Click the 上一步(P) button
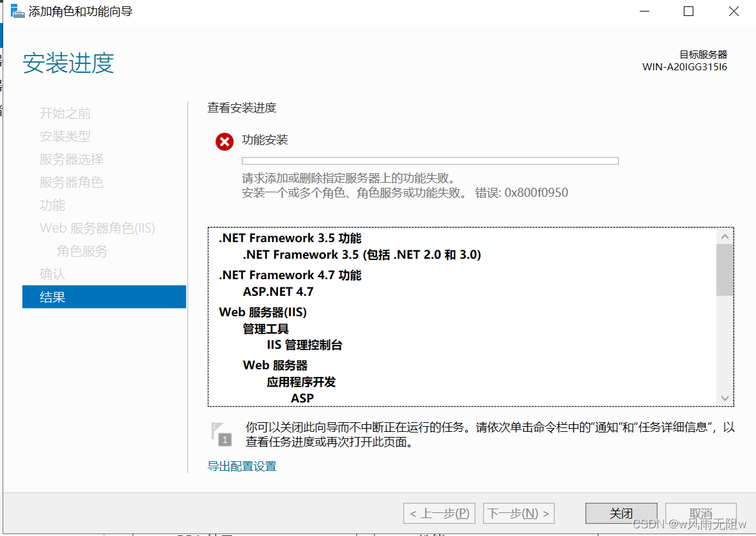The image size is (756, 536). [x=439, y=513]
